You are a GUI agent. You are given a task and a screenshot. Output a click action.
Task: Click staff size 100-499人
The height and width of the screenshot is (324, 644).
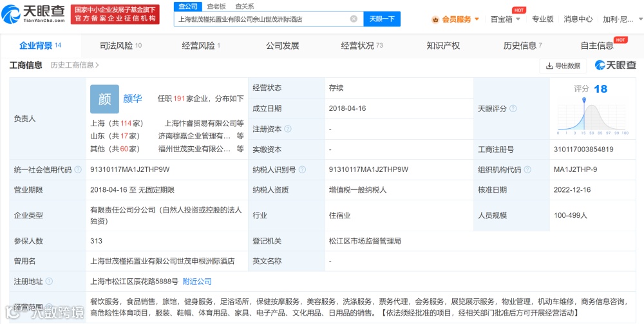[571, 215]
